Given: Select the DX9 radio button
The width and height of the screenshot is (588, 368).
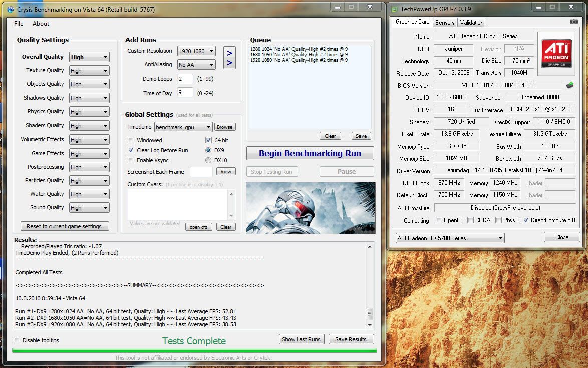Looking at the screenshot, I should 208,150.
